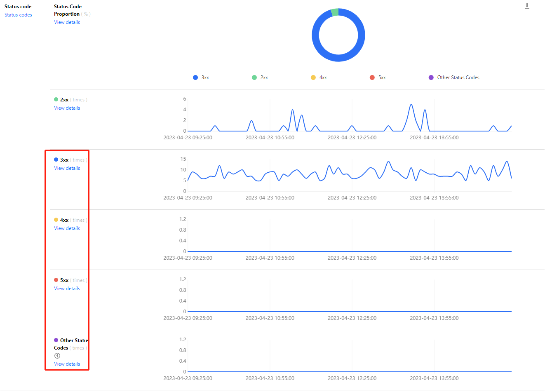View details for the 4xx chart
The width and height of the screenshot is (552, 392).
click(67, 228)
